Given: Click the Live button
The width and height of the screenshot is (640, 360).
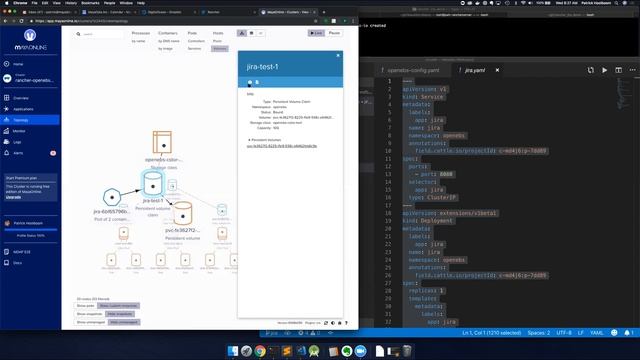Looking at the screenshot, I should (316, 33).
